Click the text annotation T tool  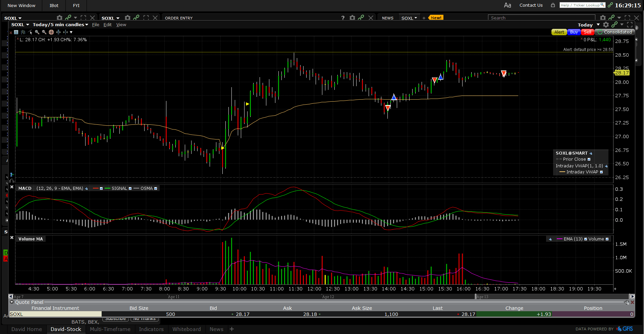point(16,32)
